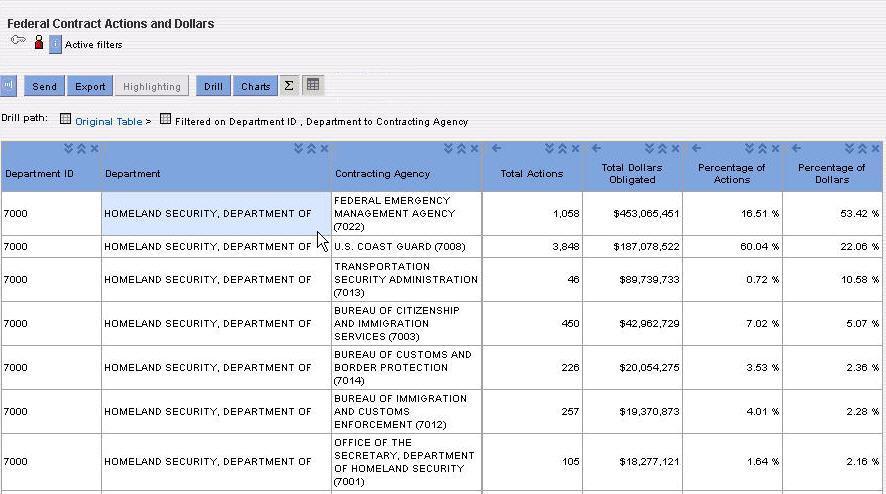Open the Charts menu

(255, 86)
